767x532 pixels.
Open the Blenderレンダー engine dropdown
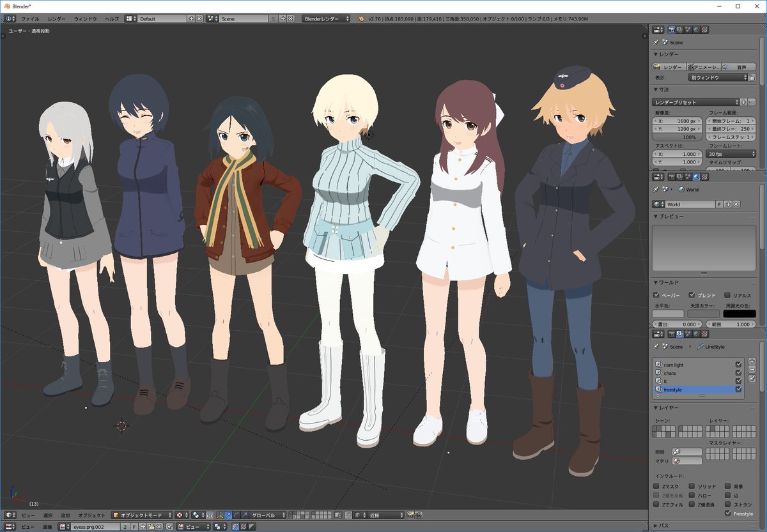coord(326,19)
